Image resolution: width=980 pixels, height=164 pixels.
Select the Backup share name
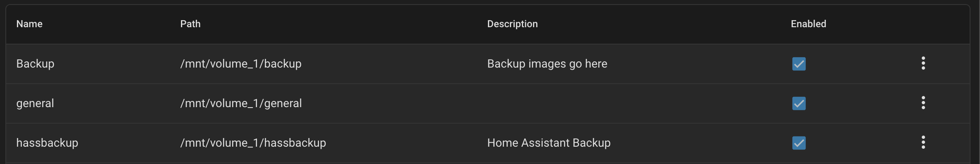coord(35,64)
